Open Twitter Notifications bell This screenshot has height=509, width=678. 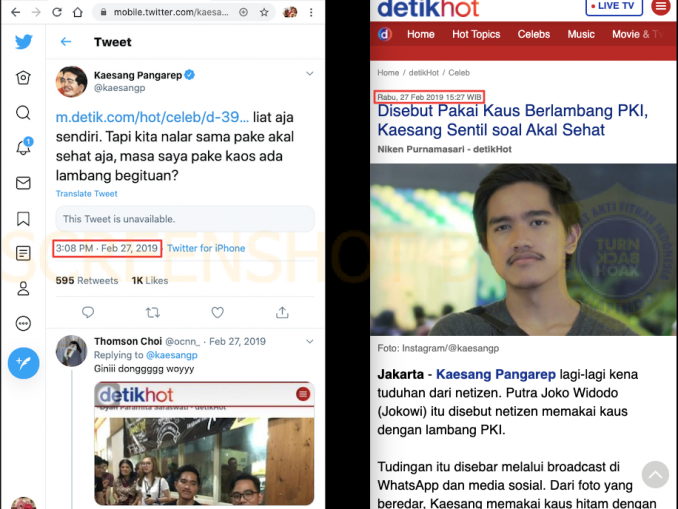23,147
